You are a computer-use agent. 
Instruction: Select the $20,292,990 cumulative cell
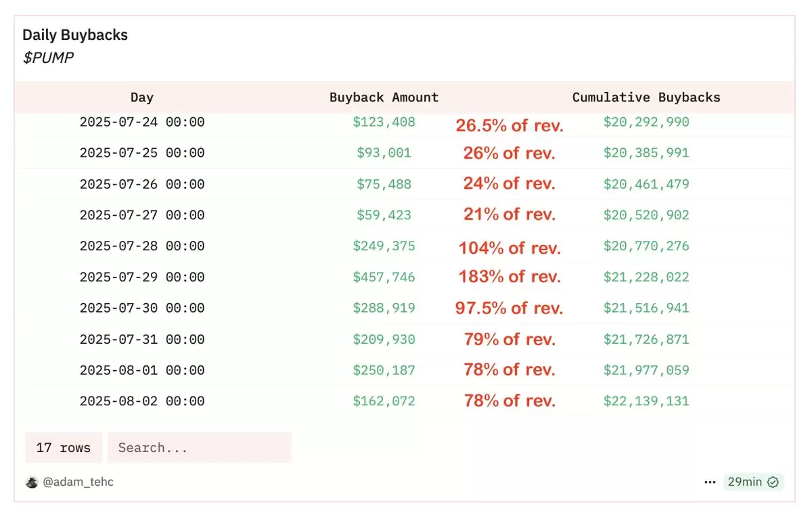pyautogui.click(x=646, y=122)
